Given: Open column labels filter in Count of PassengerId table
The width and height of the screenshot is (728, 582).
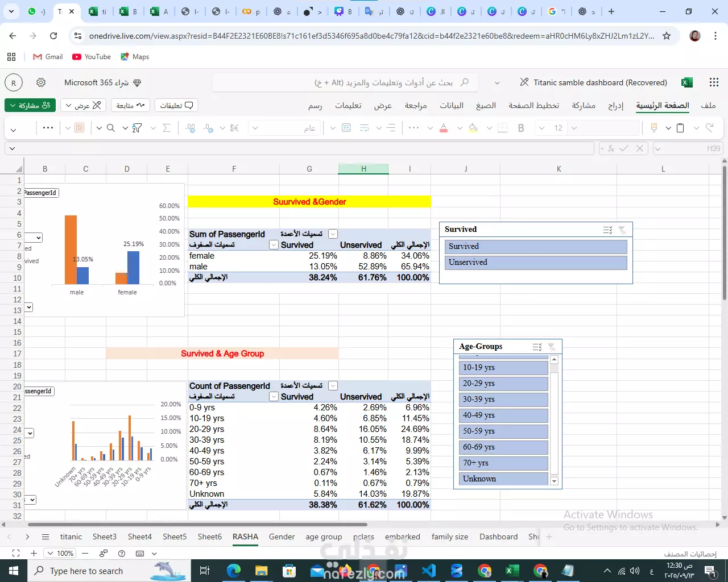Looking at the screenshot, I should click(x=333, y=386).
